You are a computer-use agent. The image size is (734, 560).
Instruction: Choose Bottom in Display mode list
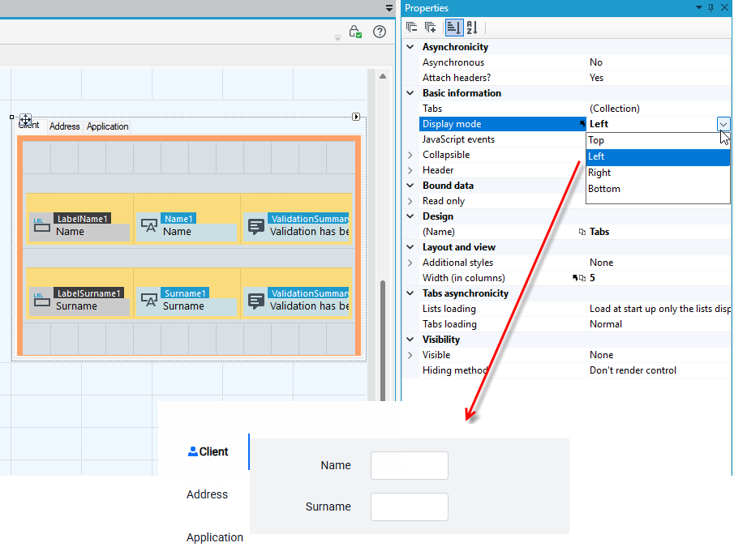658,189
